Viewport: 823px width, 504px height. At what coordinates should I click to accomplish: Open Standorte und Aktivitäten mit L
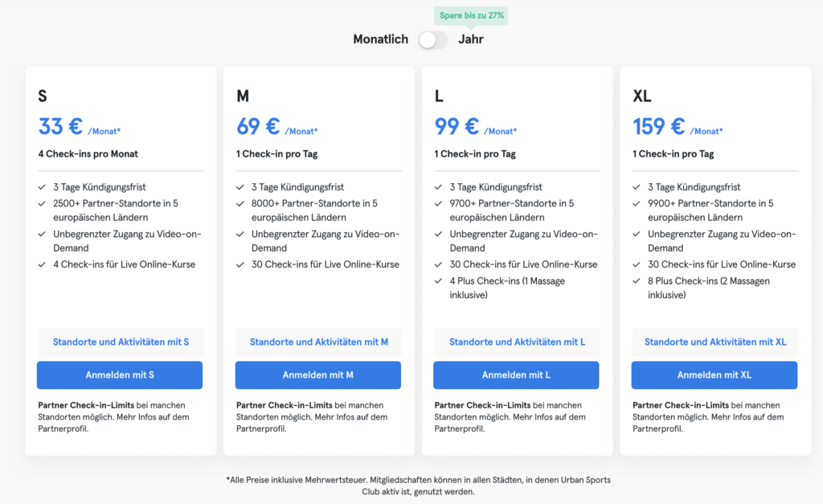tap(517, 342)
